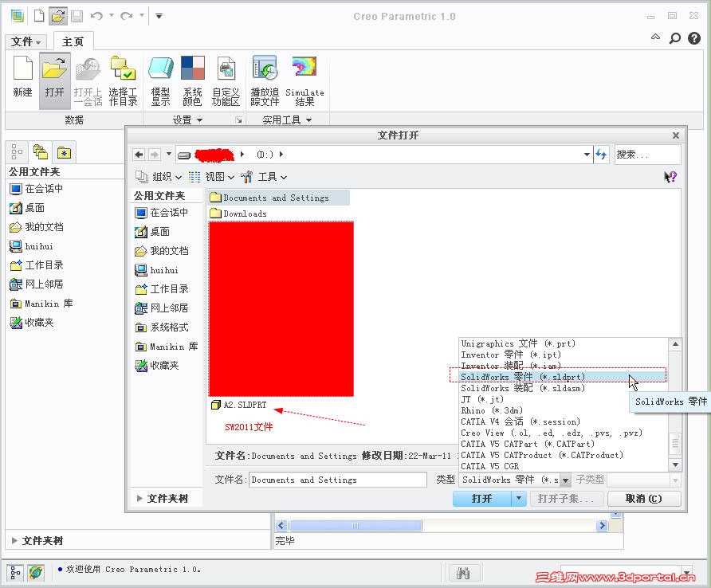Click the 模型显示 icon
The image size is (711, 588).
coord(160,79)
